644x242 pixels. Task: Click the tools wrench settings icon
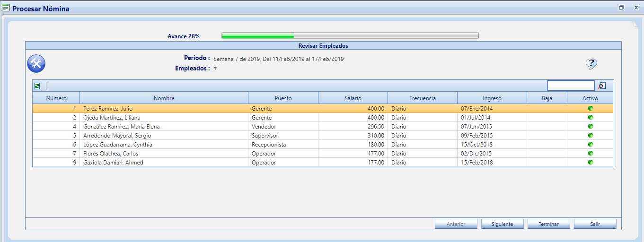tap(36, 63)
